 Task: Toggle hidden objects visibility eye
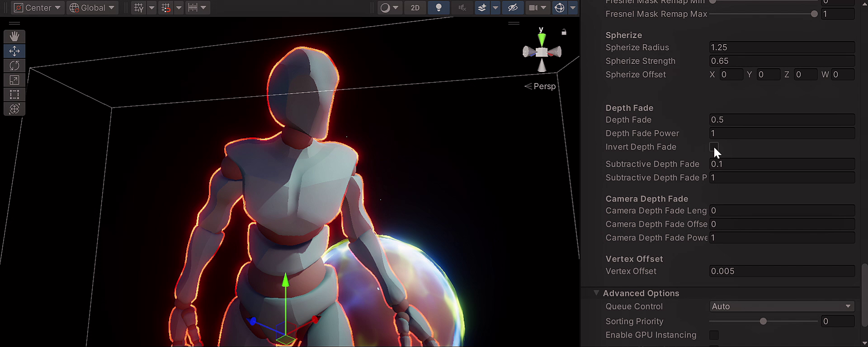point(512,8)
